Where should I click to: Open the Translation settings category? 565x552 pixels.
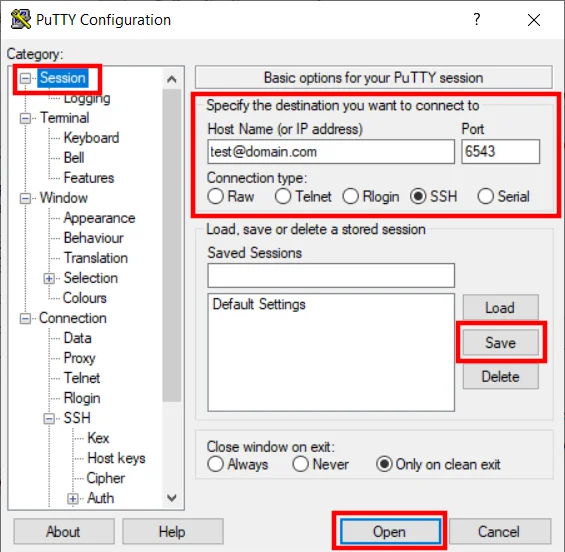(x=95, y=258)
